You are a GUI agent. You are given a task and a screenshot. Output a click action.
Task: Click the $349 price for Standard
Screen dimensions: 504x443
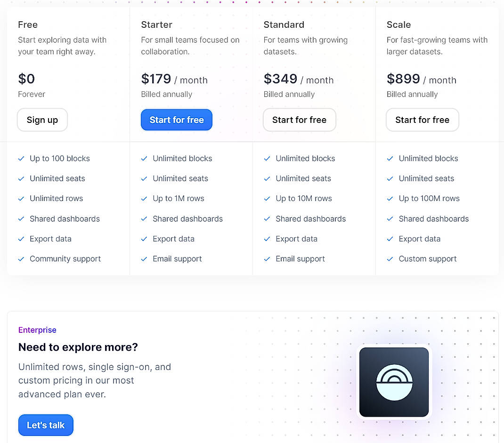point(280,79)
